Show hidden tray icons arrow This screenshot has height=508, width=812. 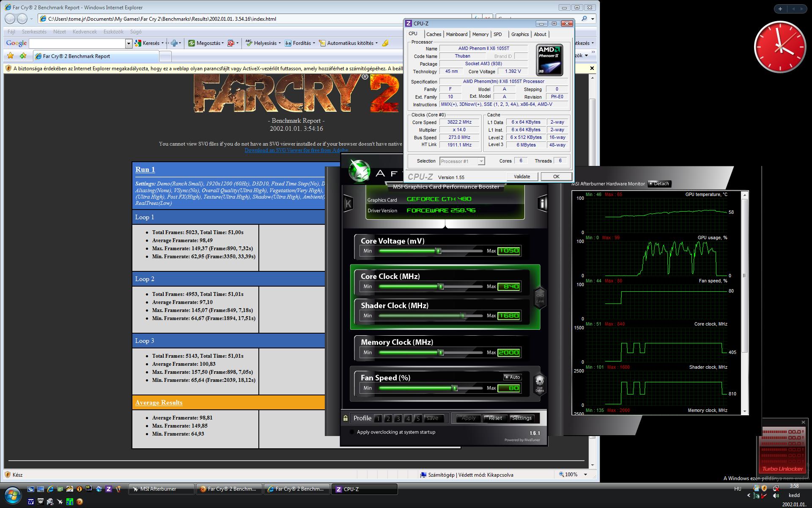click(749, 495)
